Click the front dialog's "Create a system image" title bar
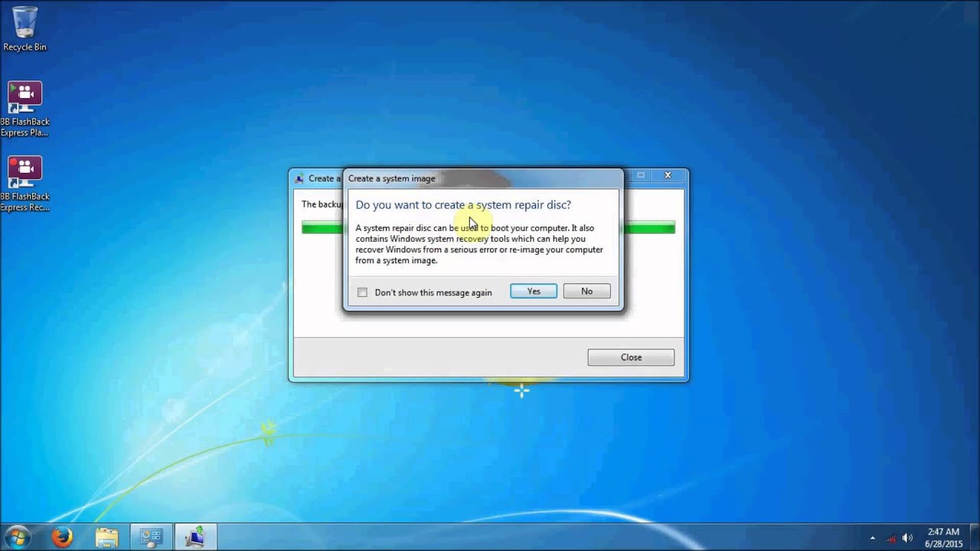The image size is (980, 551). [x=483, y=178]
